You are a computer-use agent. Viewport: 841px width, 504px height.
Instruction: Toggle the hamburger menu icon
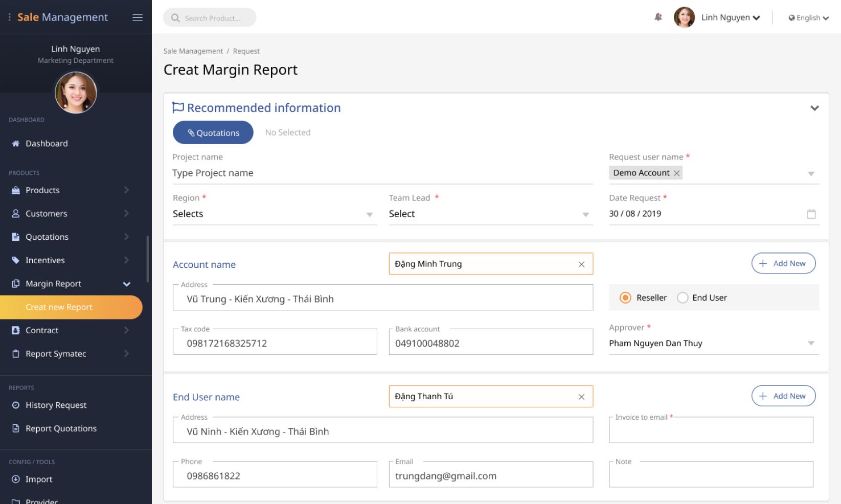coord(137,17)
